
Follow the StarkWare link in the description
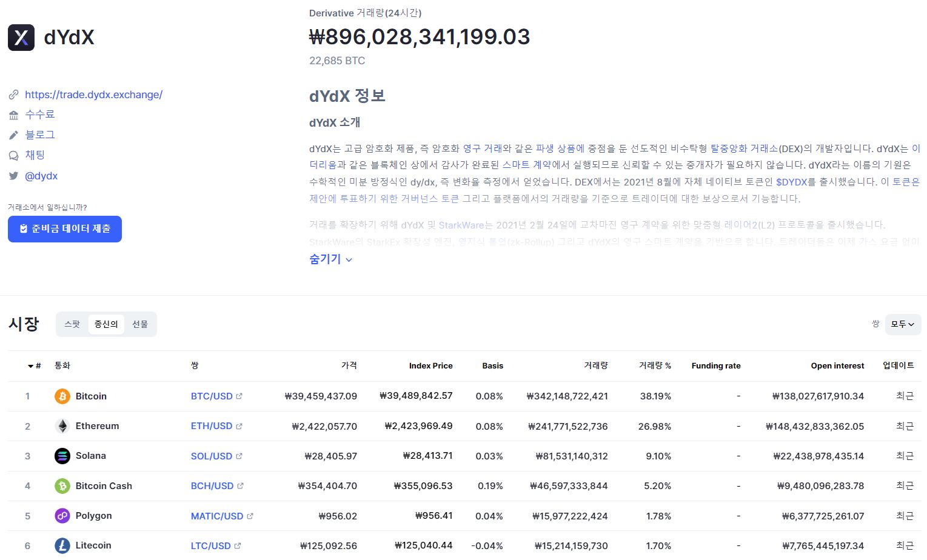(x=461, y=225)
